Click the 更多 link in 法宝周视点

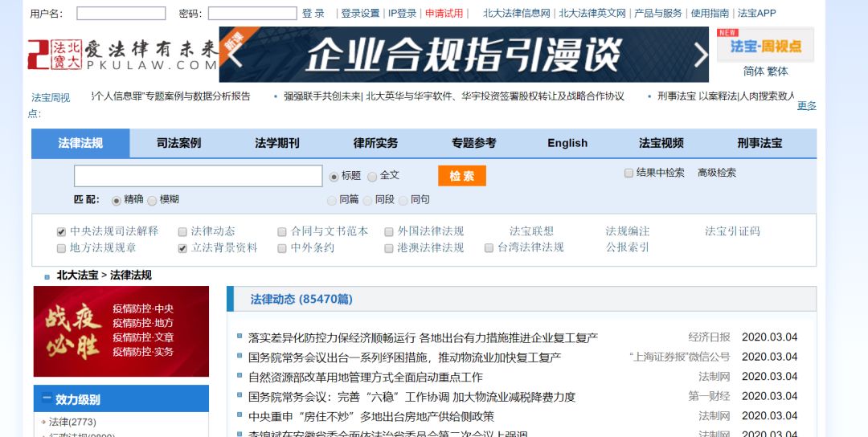coord(806,106)
